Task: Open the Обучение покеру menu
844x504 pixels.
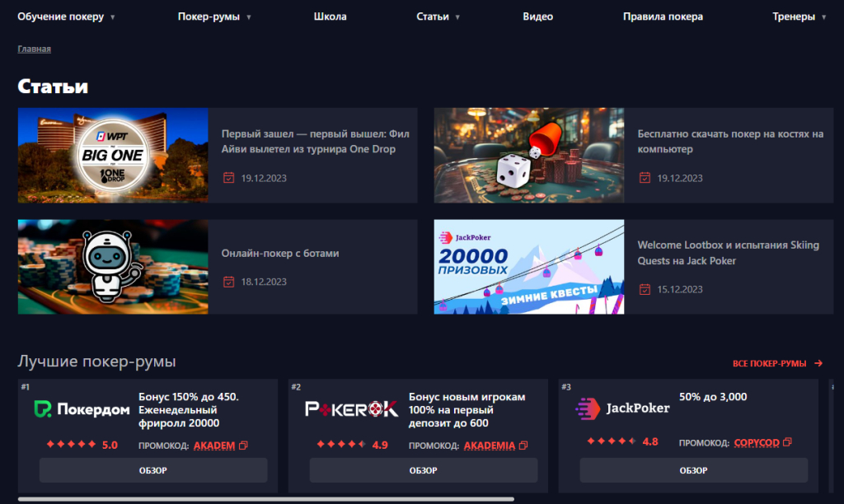Action: click(61, 16)
